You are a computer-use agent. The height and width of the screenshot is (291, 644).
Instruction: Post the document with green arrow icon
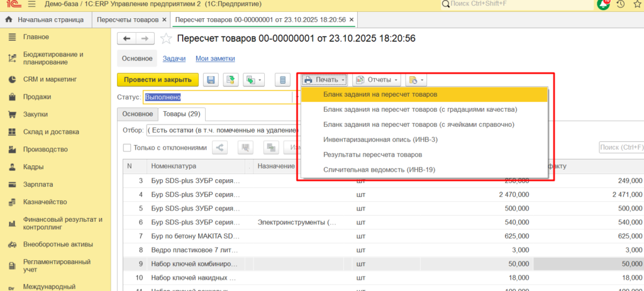(231, 80)
